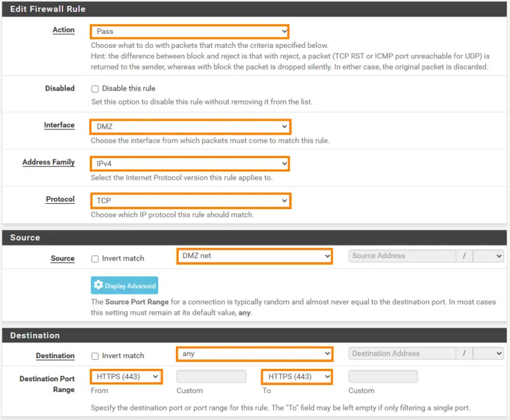Open the To port dropdown HTTPS (443)
The width and height of the screenshot is (510, 420).
[x=297, y=377]
